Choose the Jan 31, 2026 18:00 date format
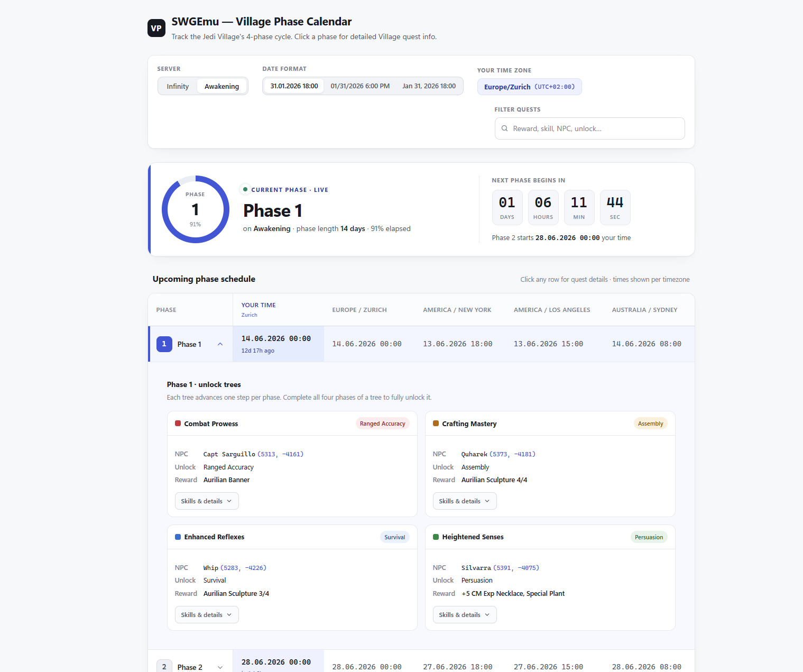Image resolution: width=803 pixels, height=672 pixels. [x=429, y=86]
